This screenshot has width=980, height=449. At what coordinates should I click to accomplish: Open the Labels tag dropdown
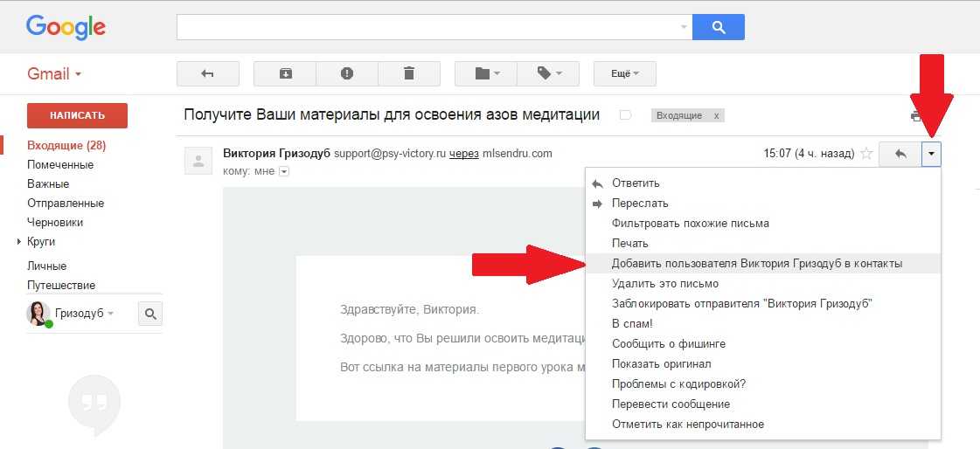tap(548, 73)
